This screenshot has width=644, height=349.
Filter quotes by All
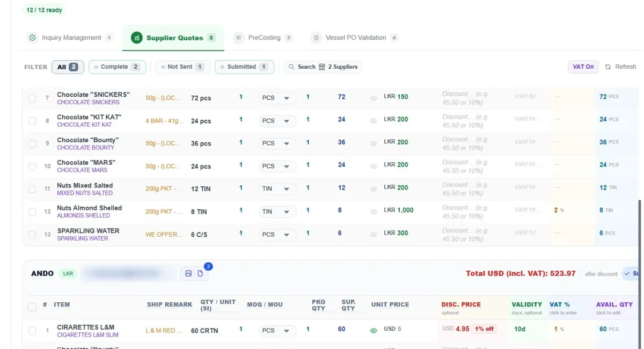click(x=68, y=67)
